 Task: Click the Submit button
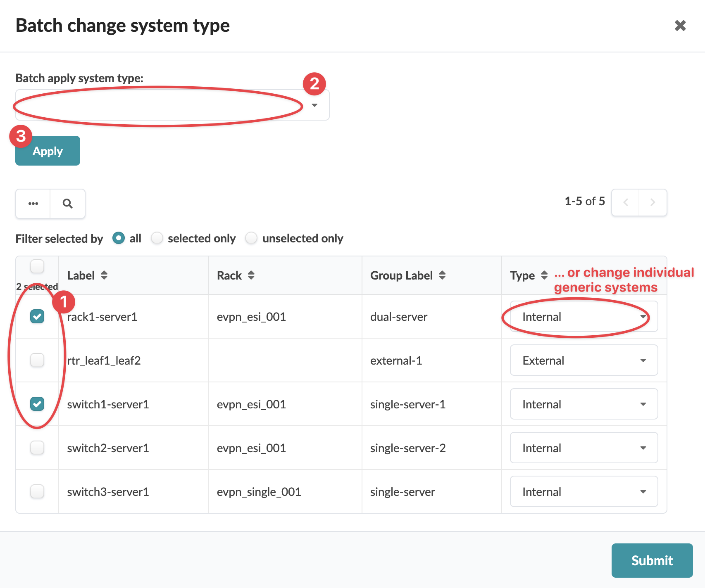[x=652, y=560]
